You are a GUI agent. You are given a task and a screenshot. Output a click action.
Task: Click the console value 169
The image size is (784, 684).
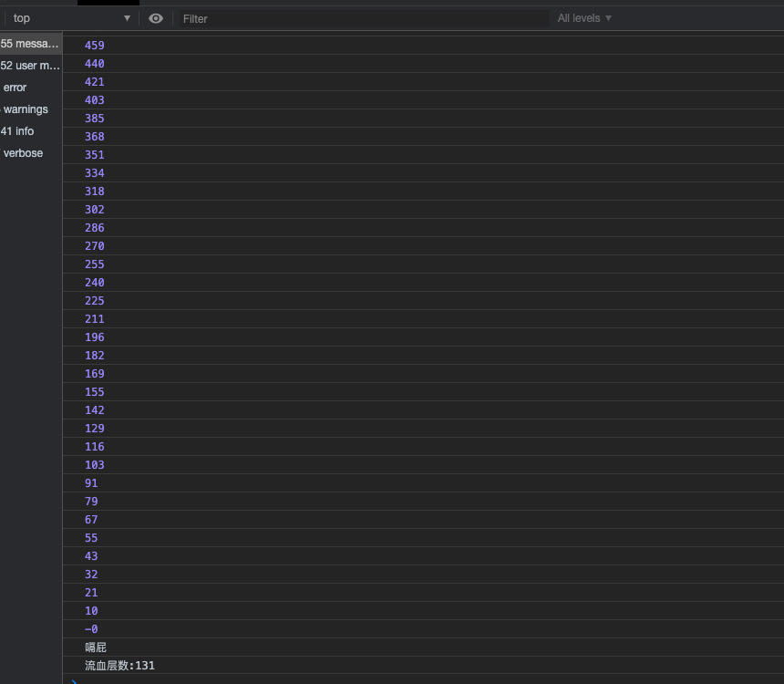tap(95, 374)
